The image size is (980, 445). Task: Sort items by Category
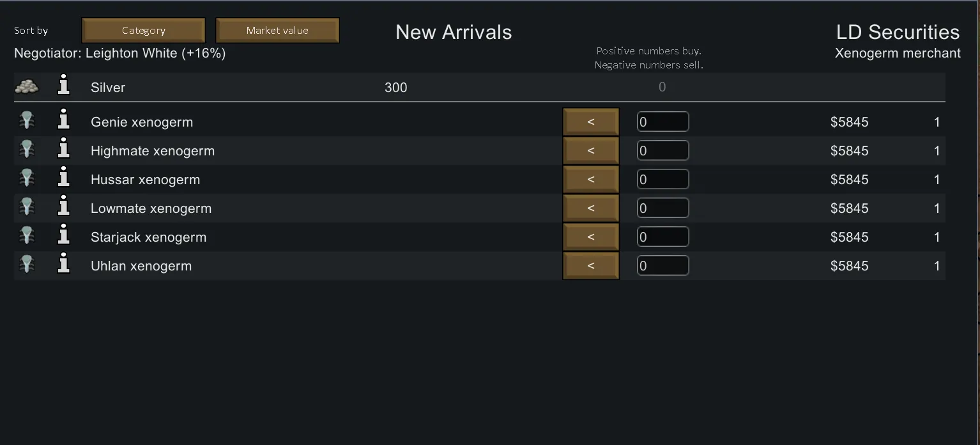pyautogui.click(x=144, y=30)
